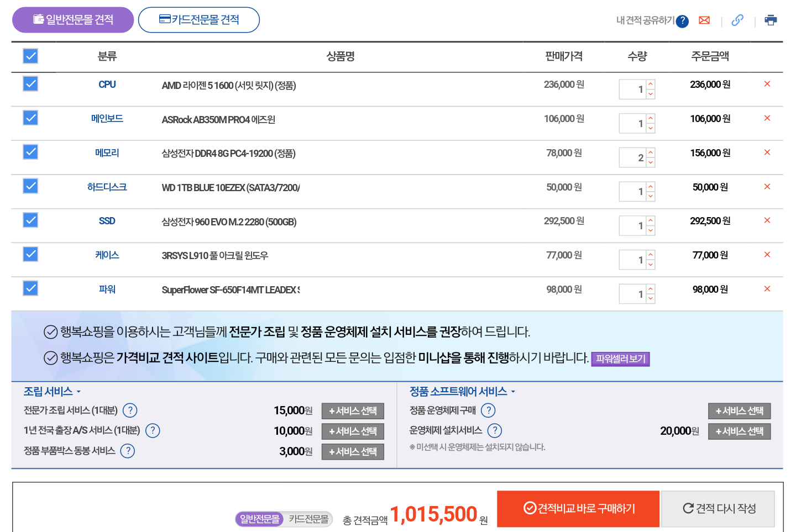Screen dimensions: 796x532
Task: Open the 메인보드 category link
Action: [107, 119]
